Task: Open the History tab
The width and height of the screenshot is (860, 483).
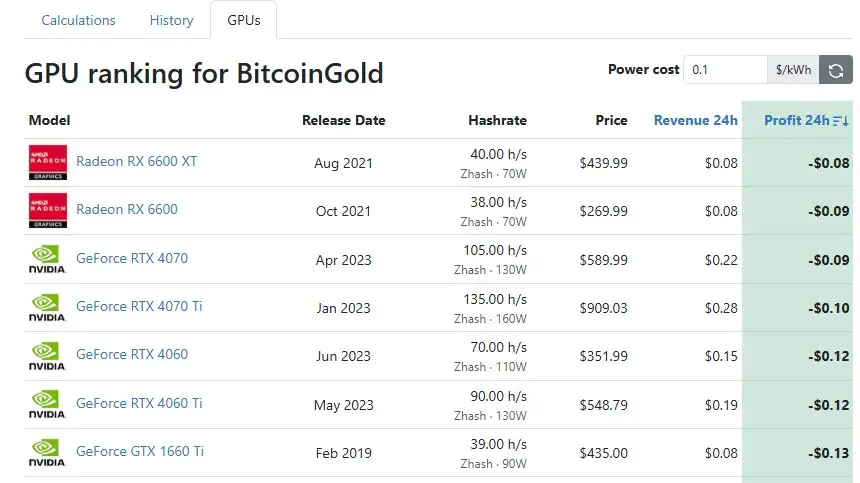Action: pos(172,20)
